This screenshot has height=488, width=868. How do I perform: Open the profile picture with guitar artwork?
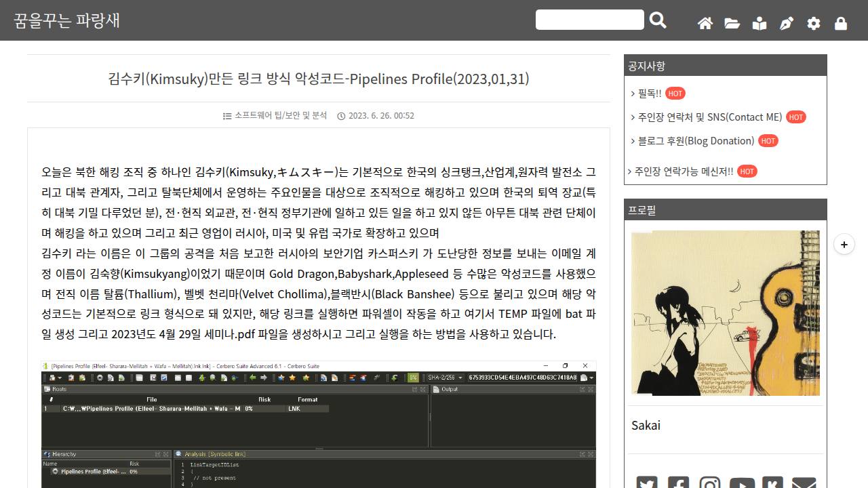point(726,312)
